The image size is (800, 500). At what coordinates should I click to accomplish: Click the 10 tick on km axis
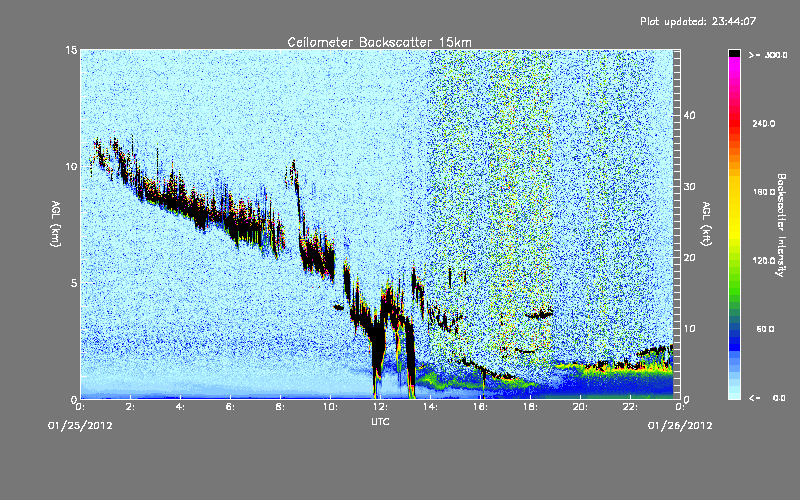pos(71,166)
